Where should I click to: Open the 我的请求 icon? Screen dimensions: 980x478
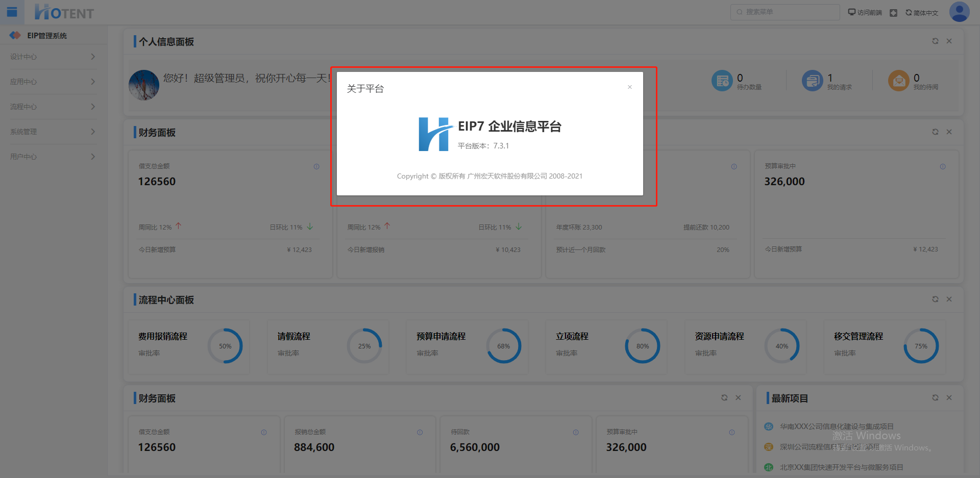coord(813,81)
